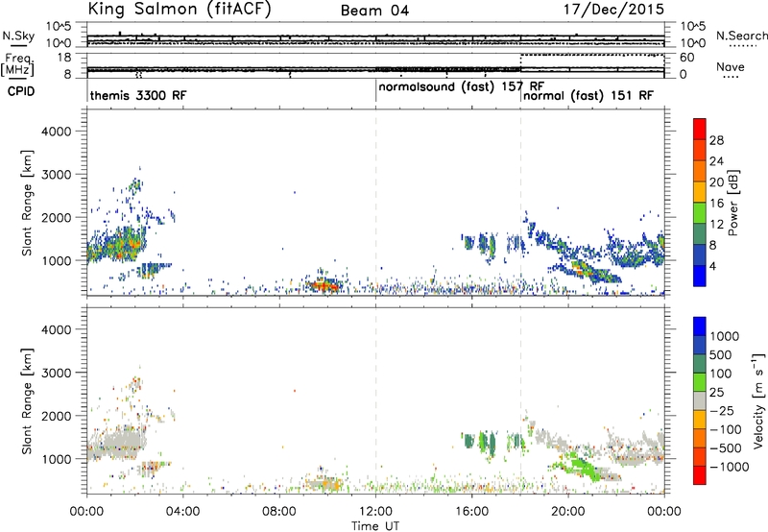Click 'normalsound (fast) 157 RF' label
Screen dimensions: 768x532
[461, 87]
